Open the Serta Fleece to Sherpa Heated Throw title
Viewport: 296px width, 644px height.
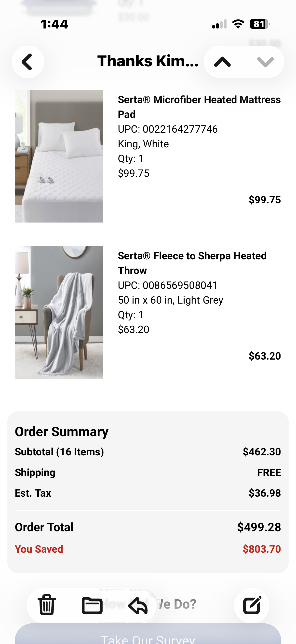coord(192,263)
